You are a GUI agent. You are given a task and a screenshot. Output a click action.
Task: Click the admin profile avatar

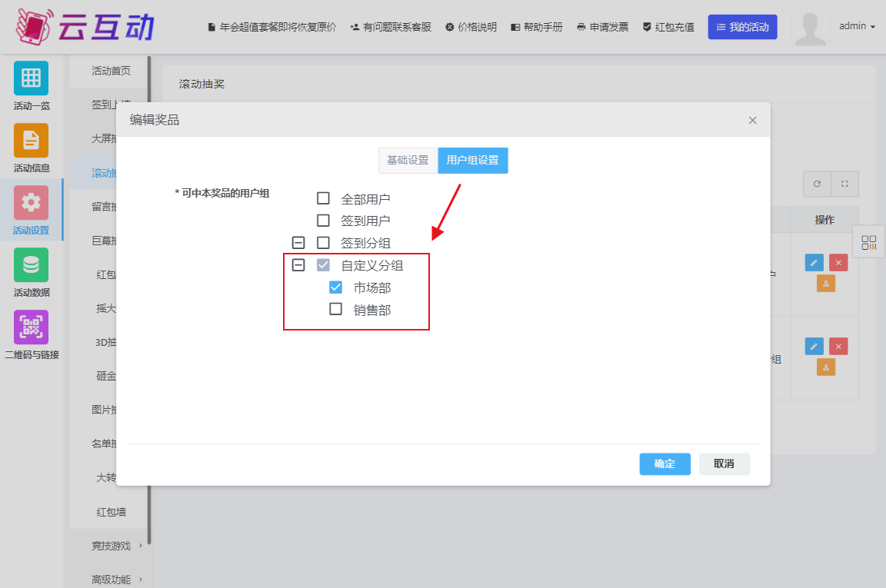coord(810,25)
